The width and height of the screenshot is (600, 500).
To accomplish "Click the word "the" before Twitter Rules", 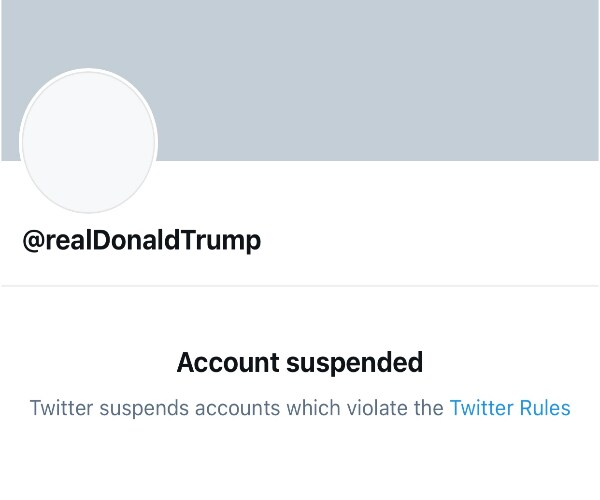I will tap(429, 408).
